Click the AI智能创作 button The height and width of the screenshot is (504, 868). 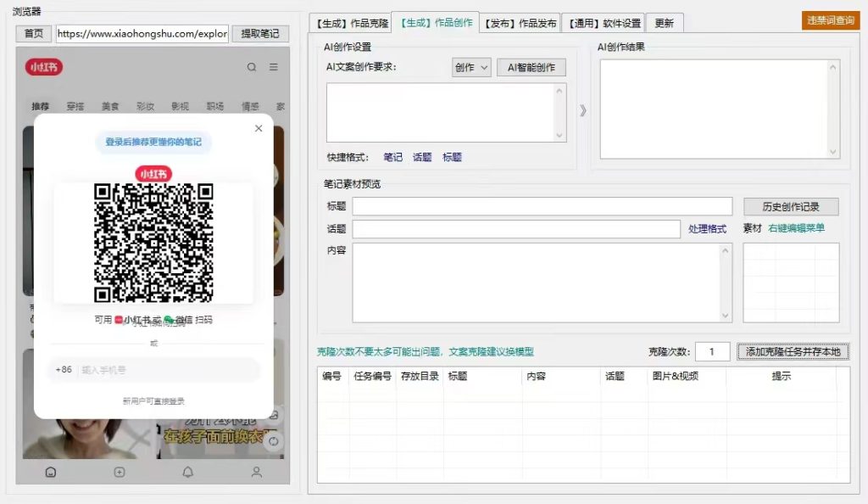tap(531, 67)
